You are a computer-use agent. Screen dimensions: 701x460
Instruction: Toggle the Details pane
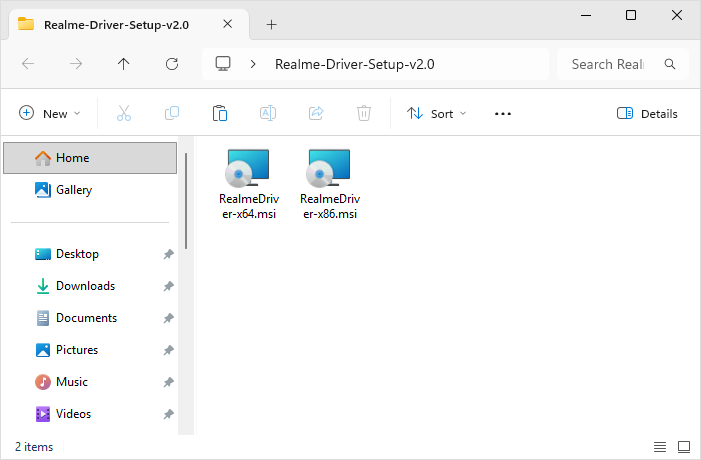[x=647, y=114]
